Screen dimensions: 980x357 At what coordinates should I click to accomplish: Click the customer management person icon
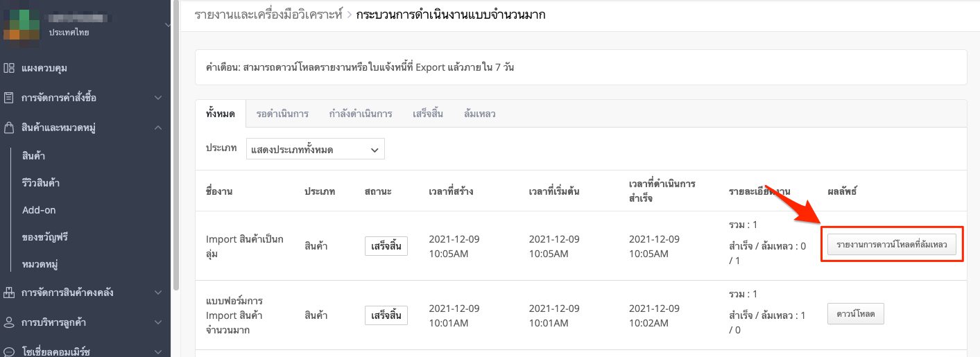click(9, 322)
